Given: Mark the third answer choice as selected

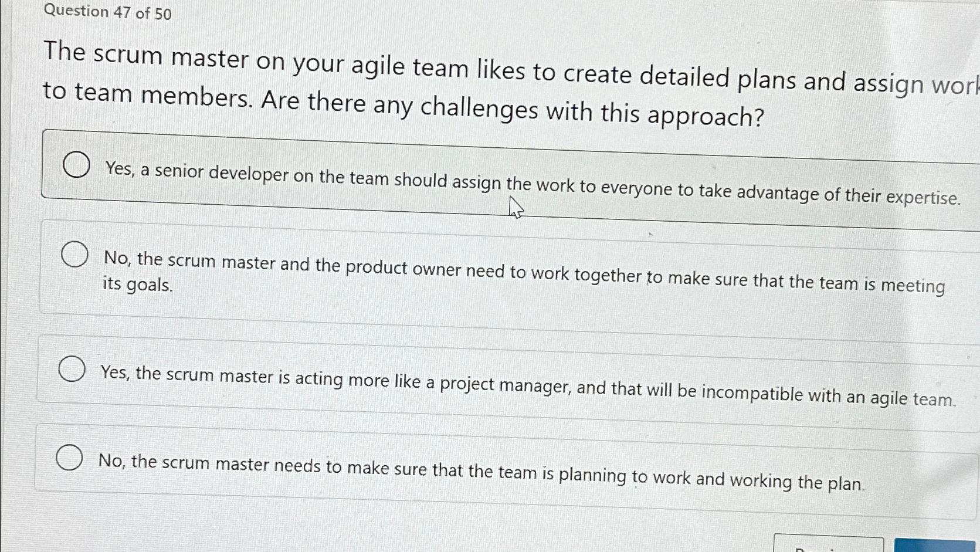Looking at the screenshot, I should click(72, 368).
